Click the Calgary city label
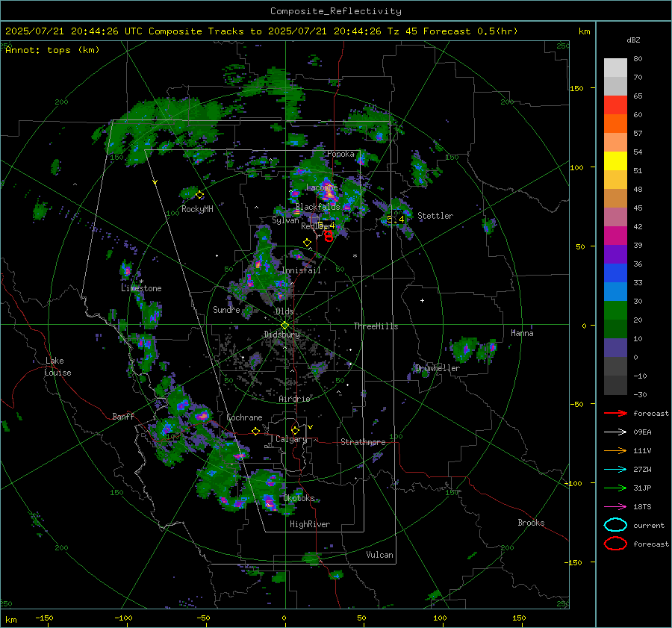 [x=291, y=439]
